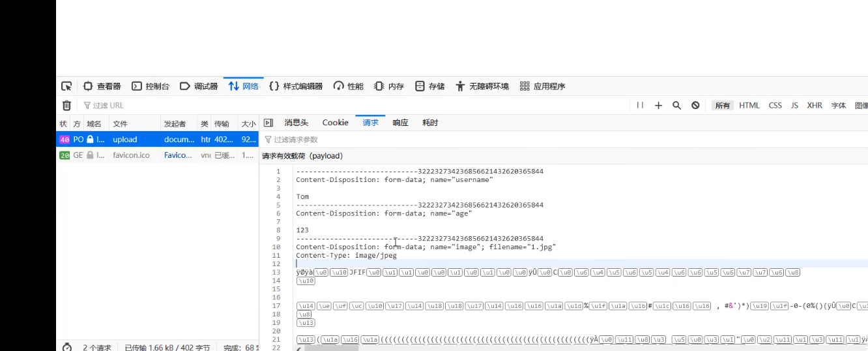The width and height of the screenshot is (868, 351).
Task: Switch to the 响应 Response tab
Action: tap(400, 123)
